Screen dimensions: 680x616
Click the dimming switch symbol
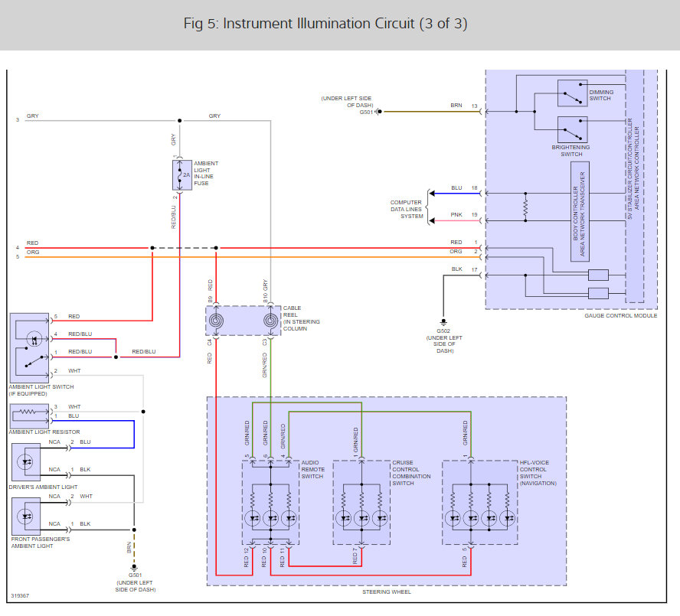572,93
